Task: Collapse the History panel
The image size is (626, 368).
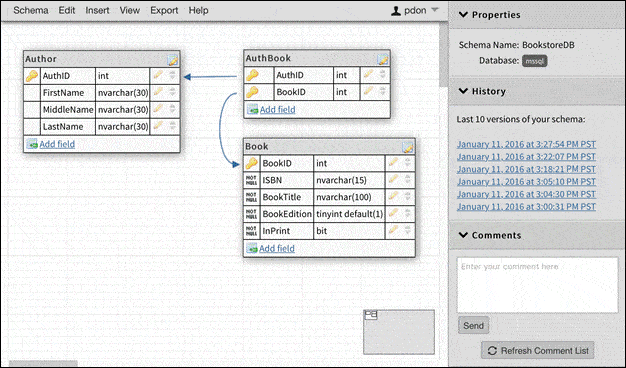Action: pyautogui.click(x=463, y=91)
